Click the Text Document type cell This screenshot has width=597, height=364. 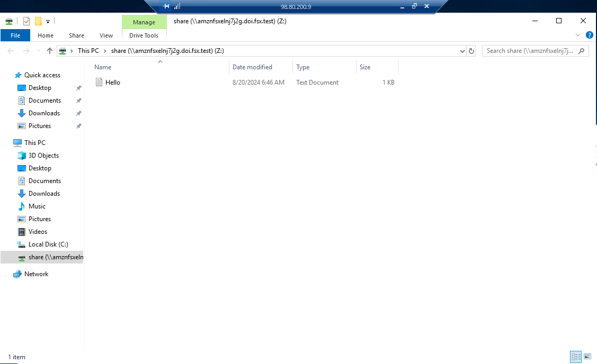[x=317, y=82]
